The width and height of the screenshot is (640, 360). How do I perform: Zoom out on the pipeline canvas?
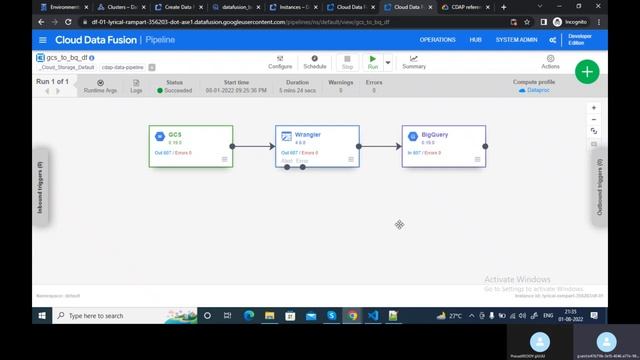[594, 119]
